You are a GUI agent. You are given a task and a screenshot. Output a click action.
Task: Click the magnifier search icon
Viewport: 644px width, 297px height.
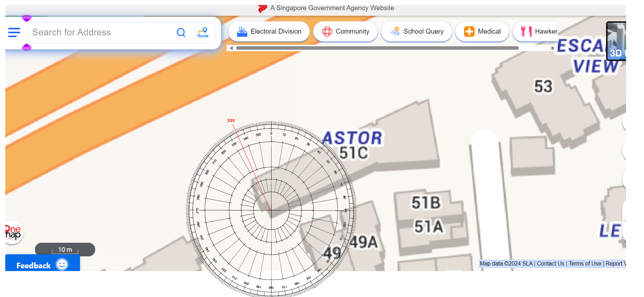click(x=181, y=33)
